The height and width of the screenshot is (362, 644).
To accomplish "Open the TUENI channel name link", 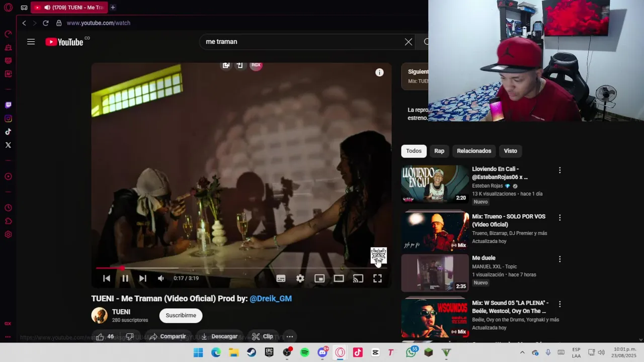I will 121,312.
